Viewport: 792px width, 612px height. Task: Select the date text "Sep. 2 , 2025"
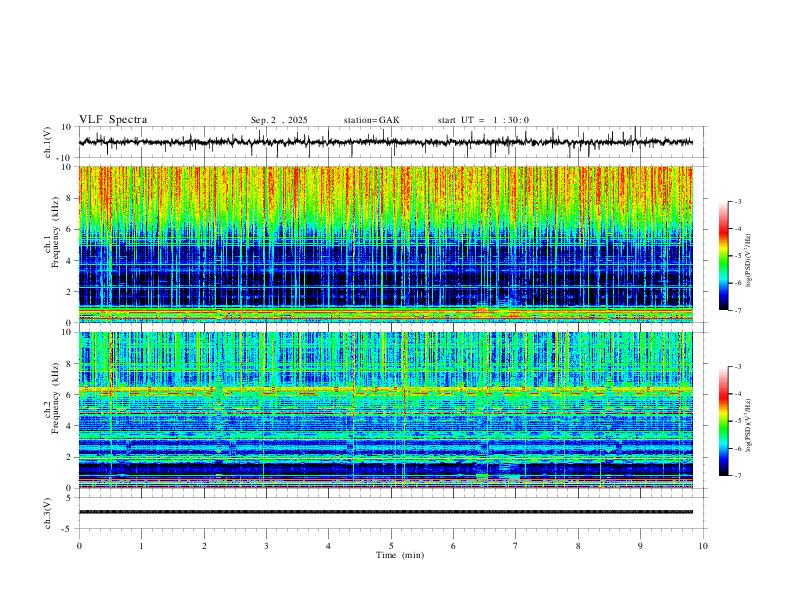click(x=279, y=120)
